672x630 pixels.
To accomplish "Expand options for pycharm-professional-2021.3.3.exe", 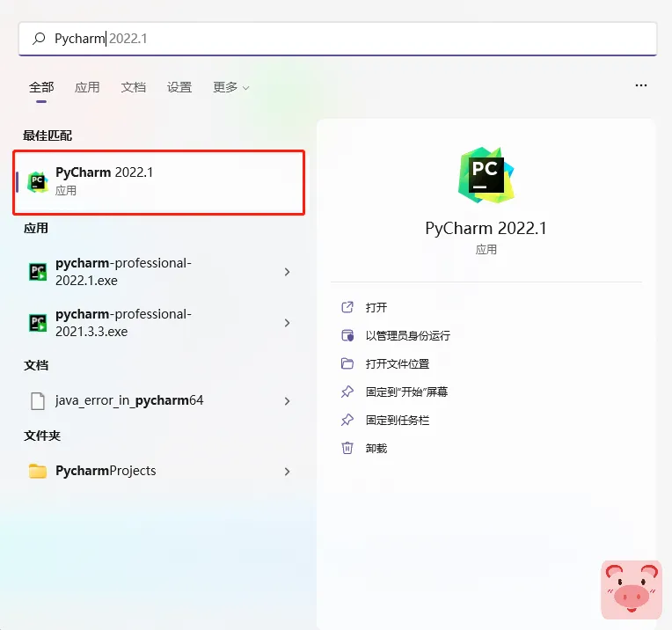I will click(287, 323).
